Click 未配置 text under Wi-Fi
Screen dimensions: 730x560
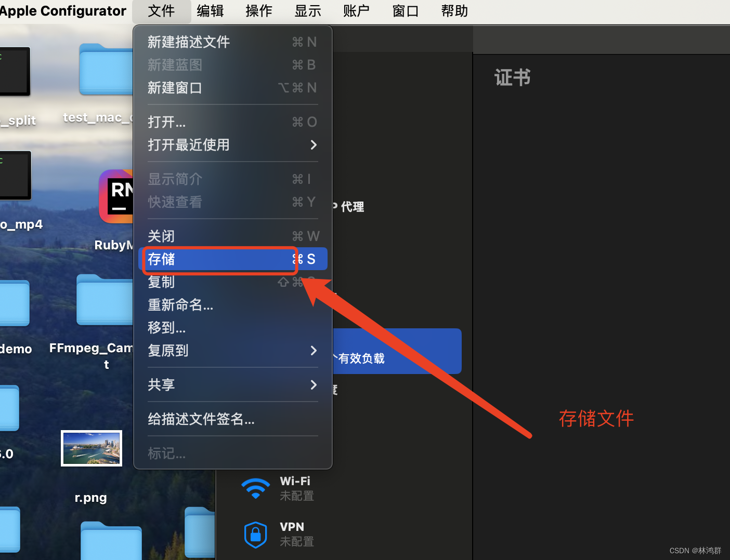pos(297,496)
